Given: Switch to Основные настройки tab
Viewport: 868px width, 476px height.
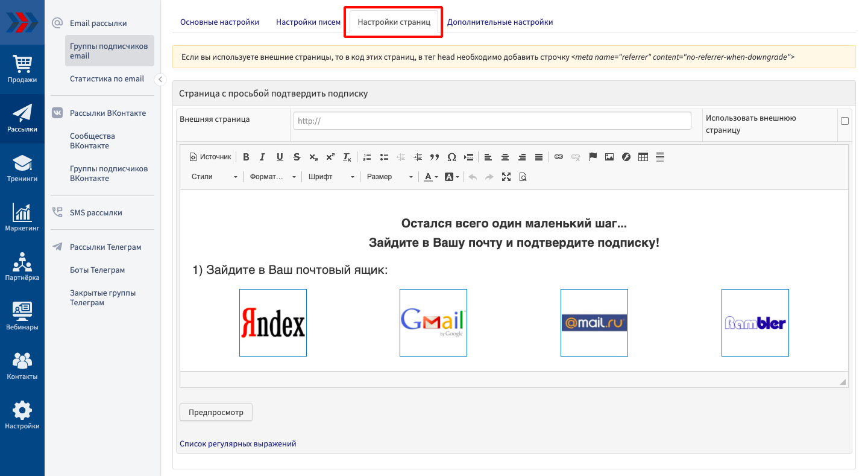Looking at the screenshot, I should (219, 22).
